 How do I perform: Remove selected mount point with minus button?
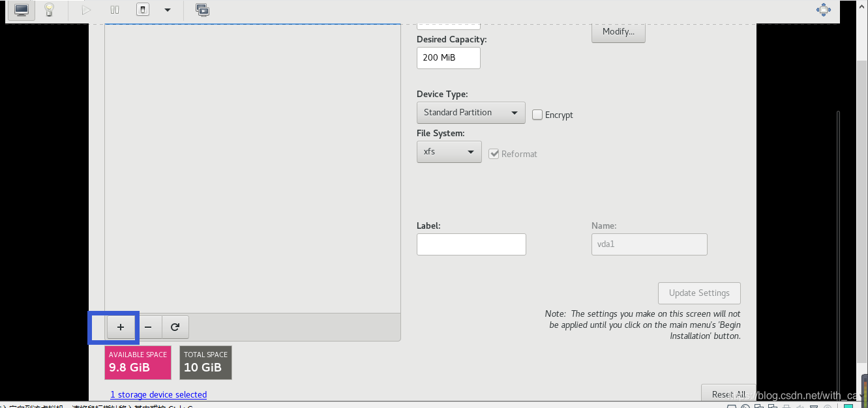(x=148, y=327)
